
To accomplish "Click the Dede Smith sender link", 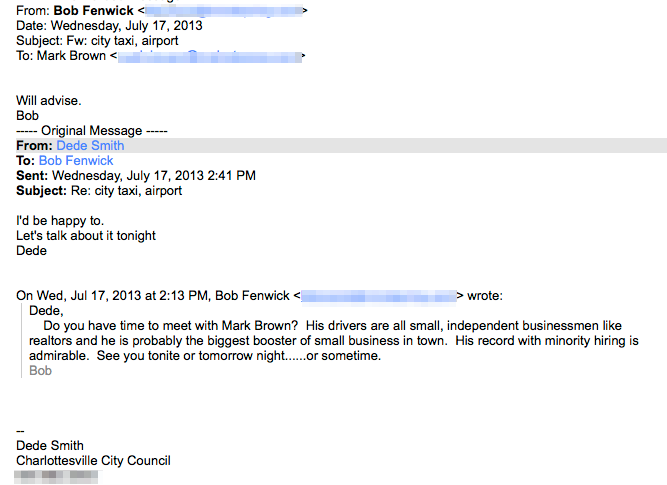I will 90,146.
